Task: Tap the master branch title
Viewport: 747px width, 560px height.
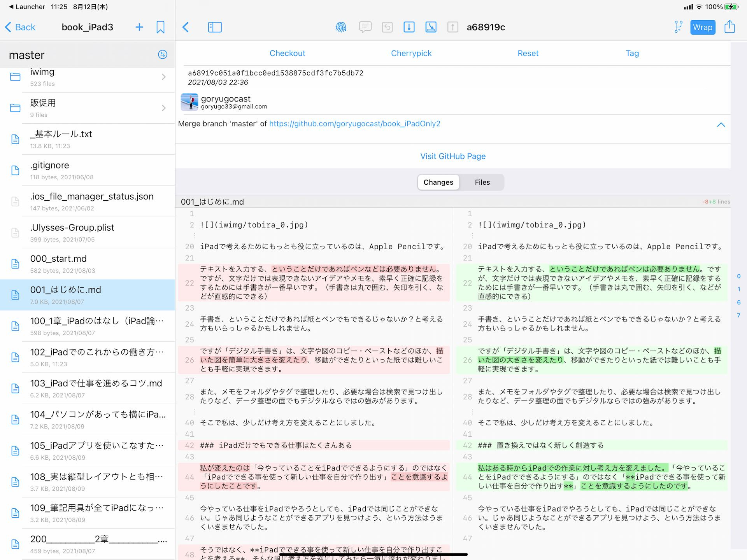Action: pos(26,55)
